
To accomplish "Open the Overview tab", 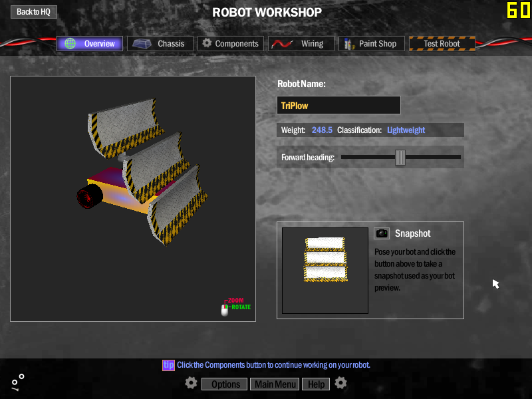I will point(90,43).
